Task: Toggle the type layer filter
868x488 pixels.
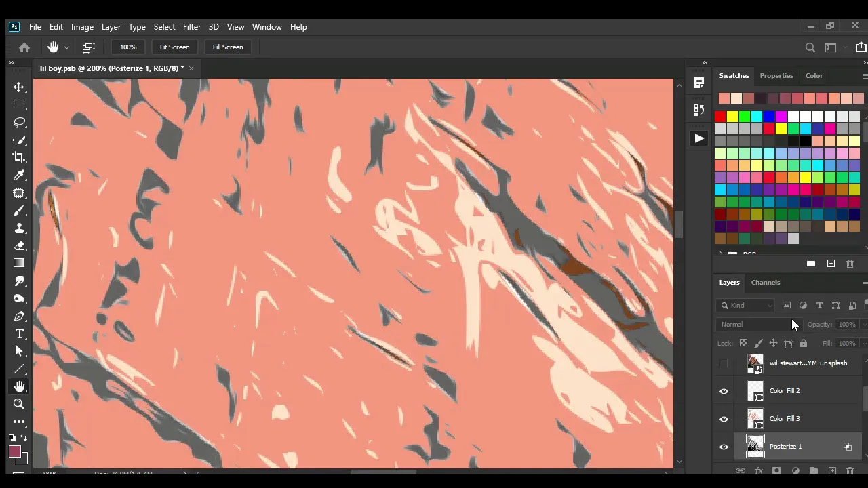Action: click(x=819, y=306)
